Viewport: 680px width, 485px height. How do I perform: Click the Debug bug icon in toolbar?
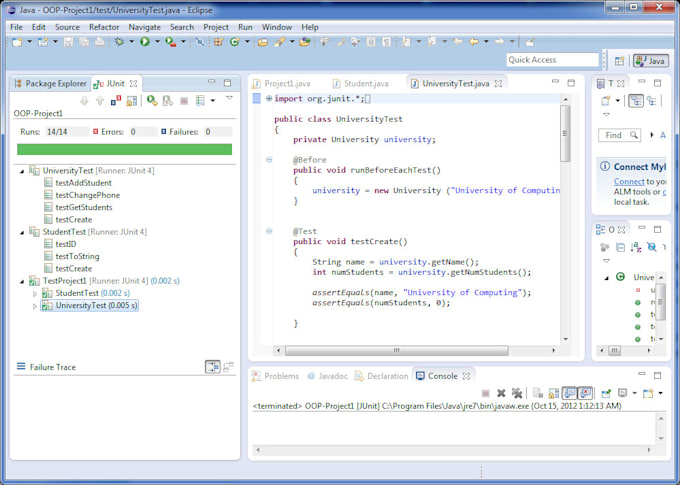click(120, 42)
